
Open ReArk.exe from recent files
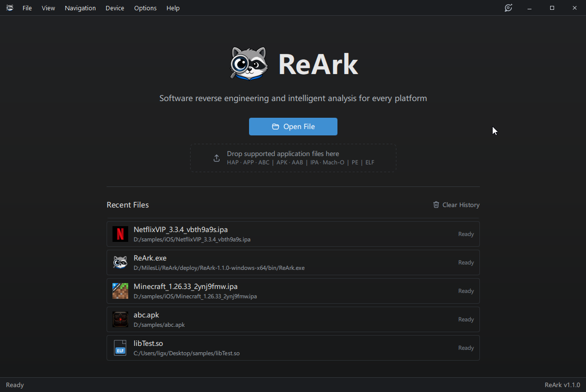293,262
